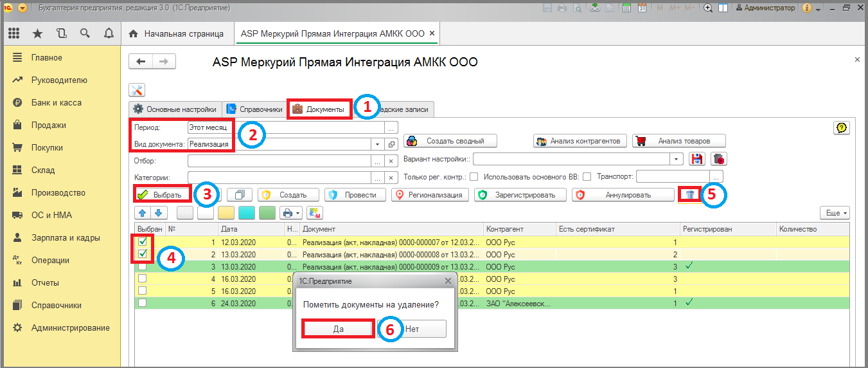Open document type field with the open-form icon

click(392, 143)
